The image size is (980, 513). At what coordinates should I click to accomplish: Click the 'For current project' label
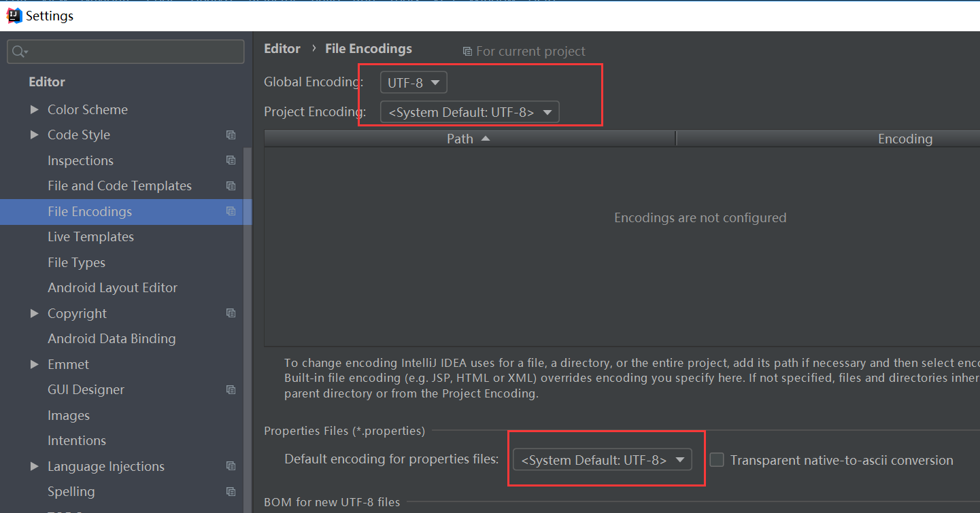(x=530, y=52)
